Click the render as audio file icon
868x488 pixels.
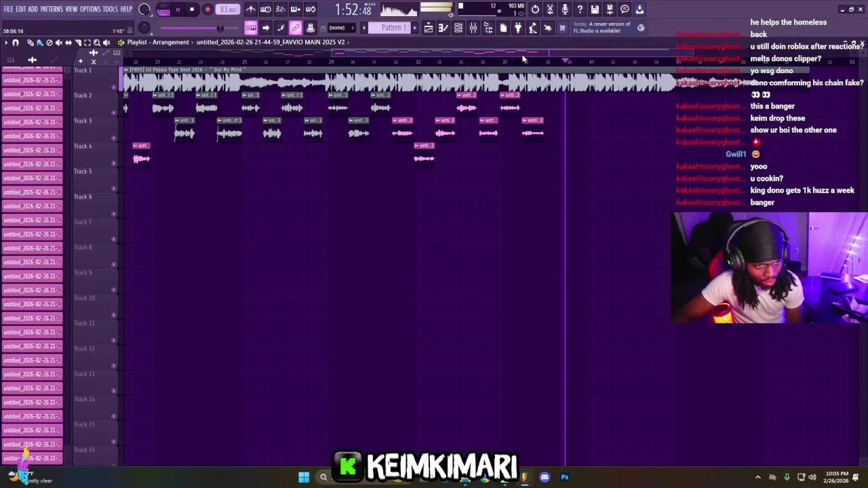click(x=610, y=9)
